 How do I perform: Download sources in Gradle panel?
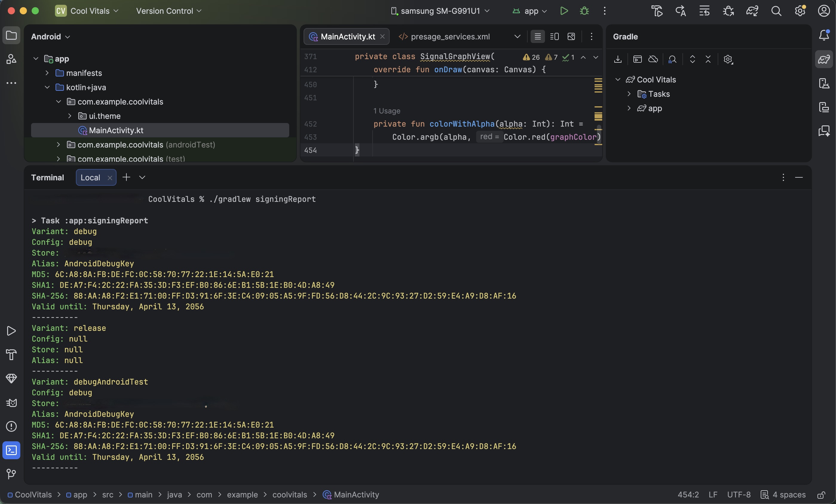(x=618, y=59)
